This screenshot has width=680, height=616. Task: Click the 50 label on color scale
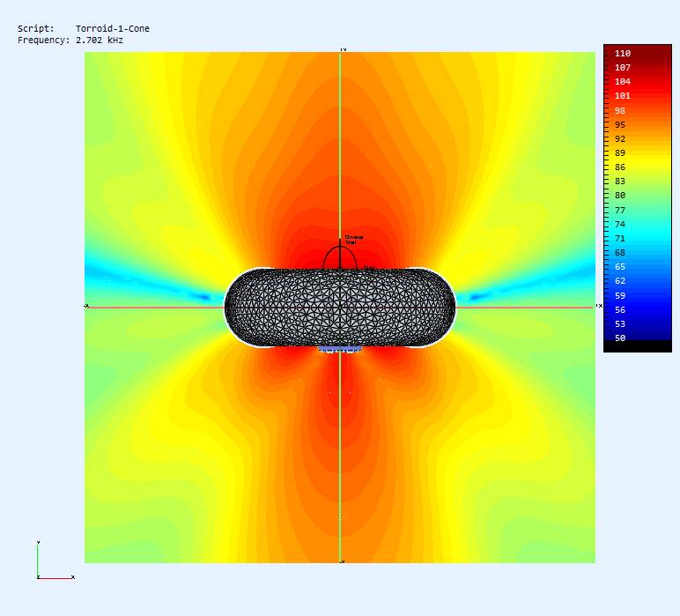(620, 338)
